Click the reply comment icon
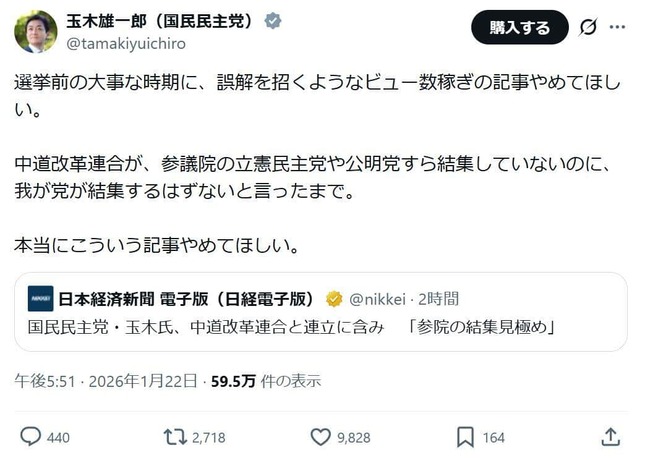 click(30, 437)
